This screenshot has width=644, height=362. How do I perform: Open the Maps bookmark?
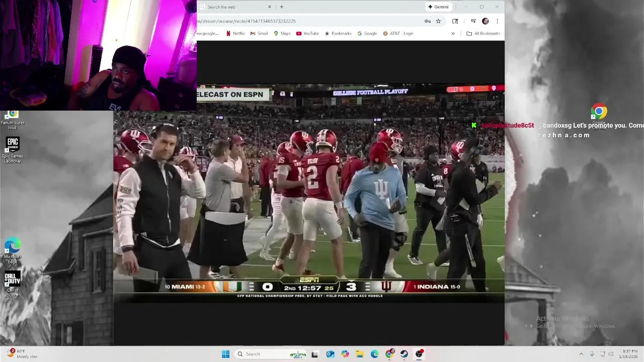282,34
